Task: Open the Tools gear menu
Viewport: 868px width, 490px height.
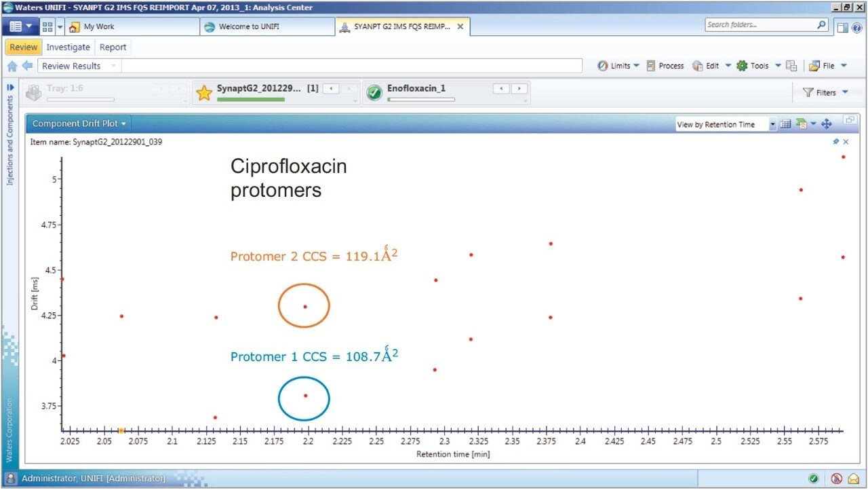Action: [x=753, y=66]
